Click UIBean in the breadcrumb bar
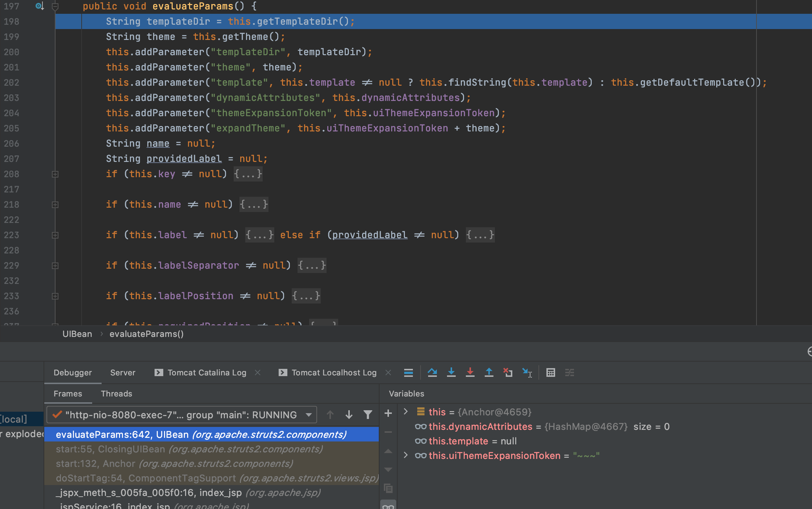This screenshot has width=812, height=509. tap(77, 334)
